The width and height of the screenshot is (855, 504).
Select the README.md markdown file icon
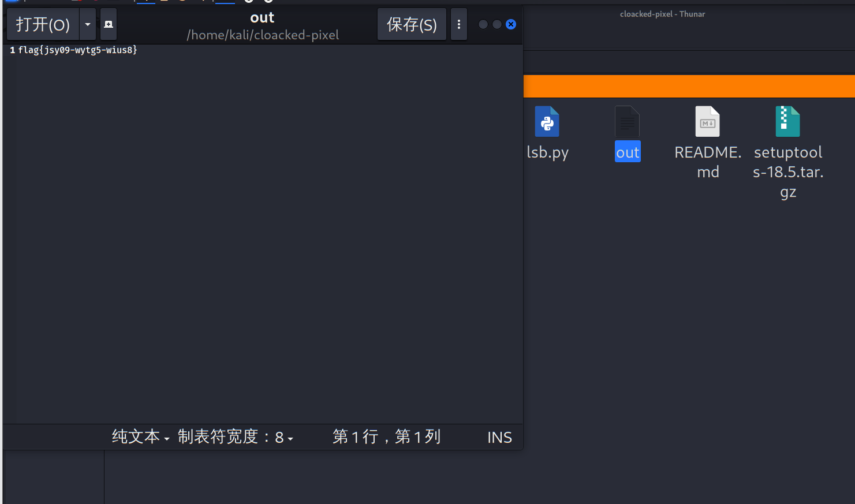tap(707, 122)
